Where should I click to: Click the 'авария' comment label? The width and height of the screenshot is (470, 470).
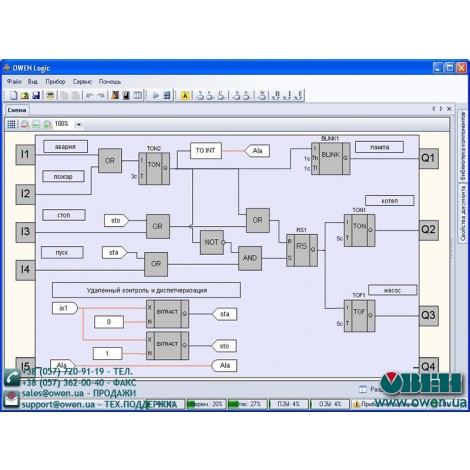(65, 146)
